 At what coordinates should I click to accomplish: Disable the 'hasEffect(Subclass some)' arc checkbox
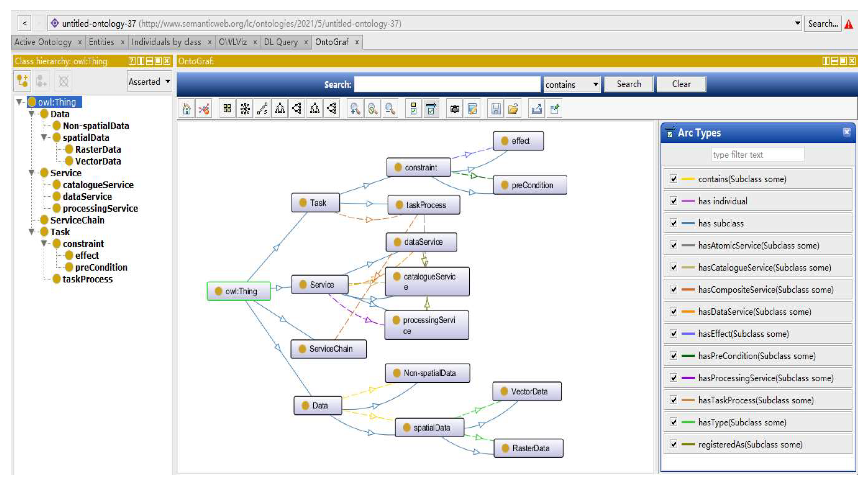click(673, 334)
